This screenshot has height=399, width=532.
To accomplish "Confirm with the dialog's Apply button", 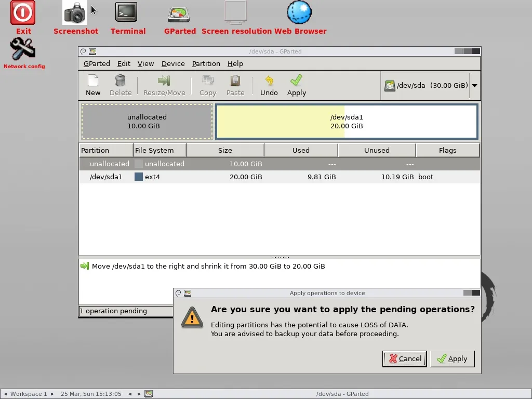I will (x=452, y=358).
